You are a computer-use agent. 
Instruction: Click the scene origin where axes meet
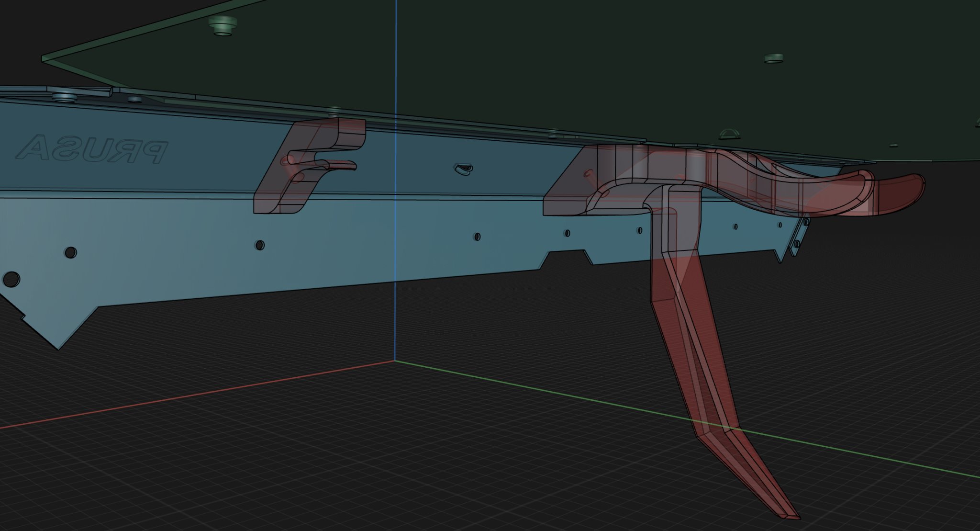click(395, 361)
